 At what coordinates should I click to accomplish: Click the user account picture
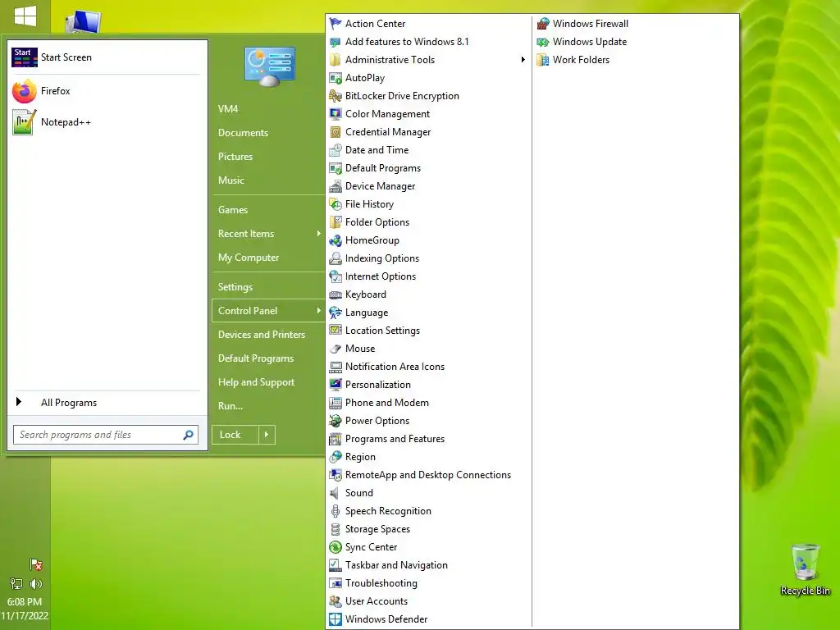click(270, 66)
